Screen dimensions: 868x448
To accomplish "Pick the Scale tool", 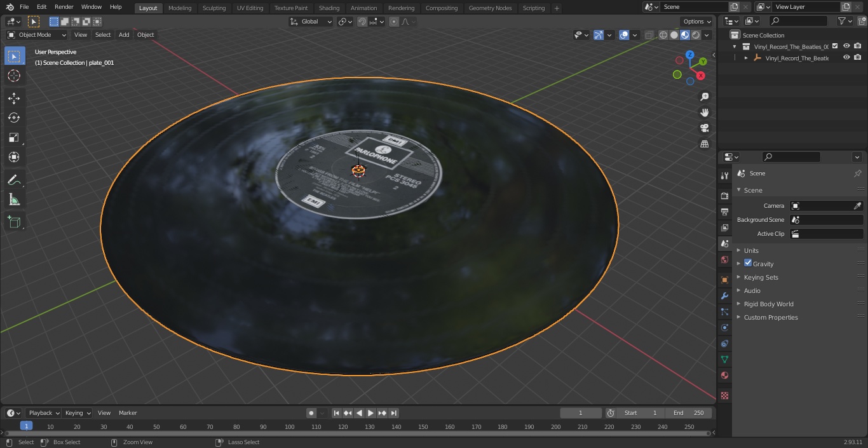I will pyautogui.click(x=14, y=137).
